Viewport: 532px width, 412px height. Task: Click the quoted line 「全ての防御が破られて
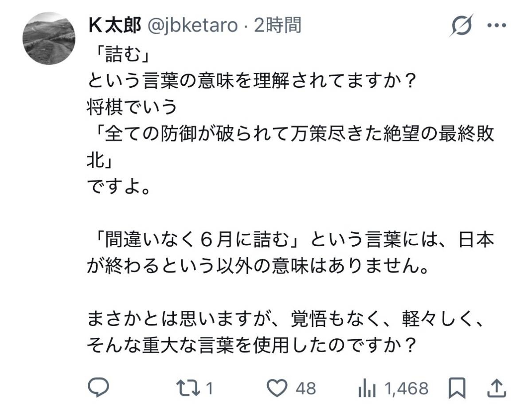(x=290, y=135)
